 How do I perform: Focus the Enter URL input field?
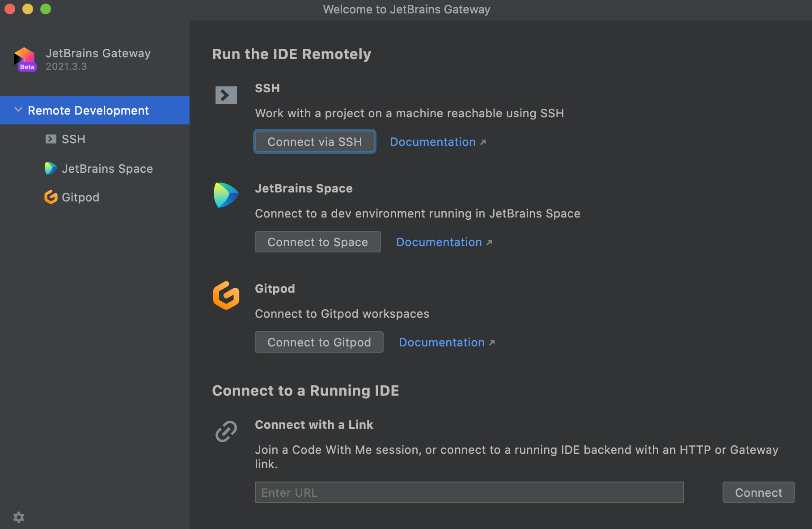(x=469, y=492)
